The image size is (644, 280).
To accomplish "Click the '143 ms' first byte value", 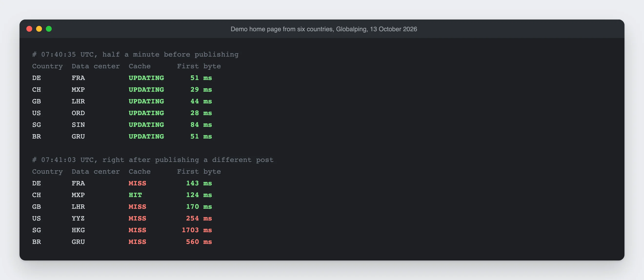I will [199, 183].
